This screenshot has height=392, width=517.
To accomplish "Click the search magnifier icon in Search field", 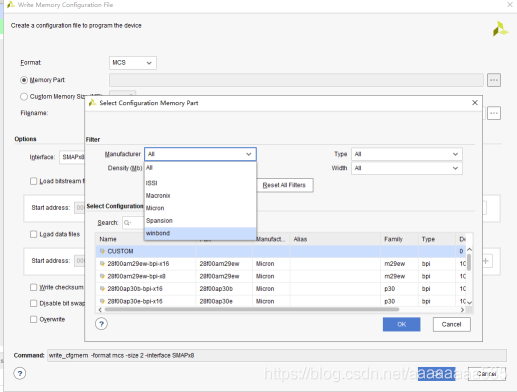I will (x=128, y=223).
